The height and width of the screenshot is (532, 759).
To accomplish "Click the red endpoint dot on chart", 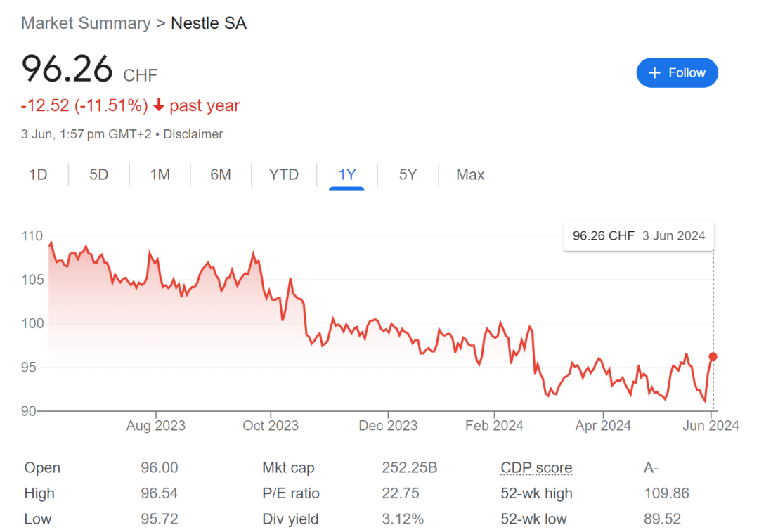I will click(x=713, y=357).
